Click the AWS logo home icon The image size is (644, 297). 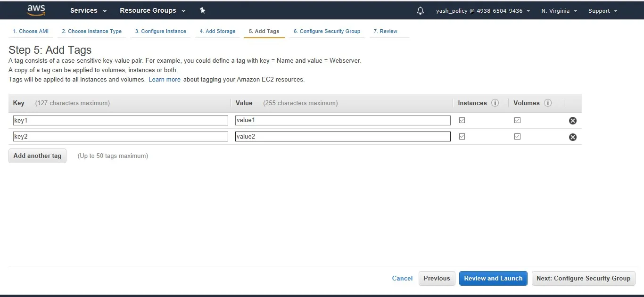(x=36, y=10)
